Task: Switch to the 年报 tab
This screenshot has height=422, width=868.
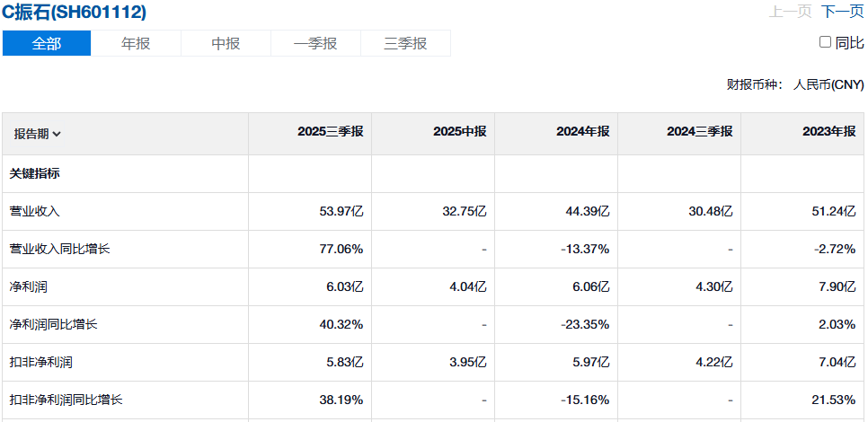Action: (x=136, y=43)
